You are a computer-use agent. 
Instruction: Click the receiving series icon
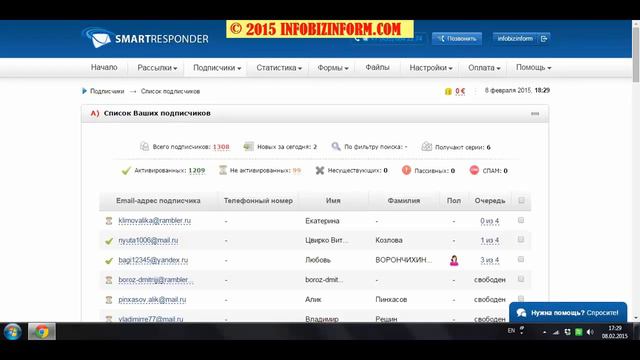(427, 147)
